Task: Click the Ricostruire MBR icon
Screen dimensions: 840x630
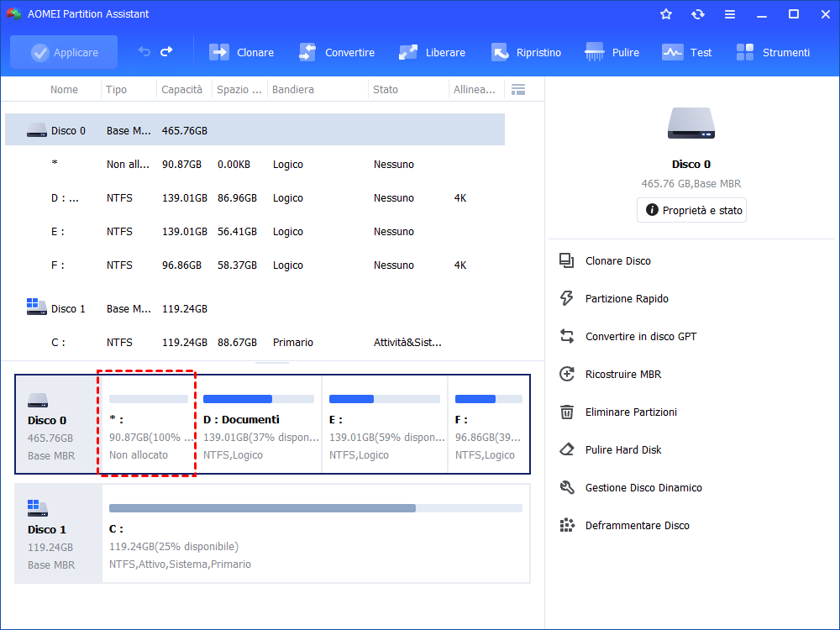Action: [x=567, y=374]
